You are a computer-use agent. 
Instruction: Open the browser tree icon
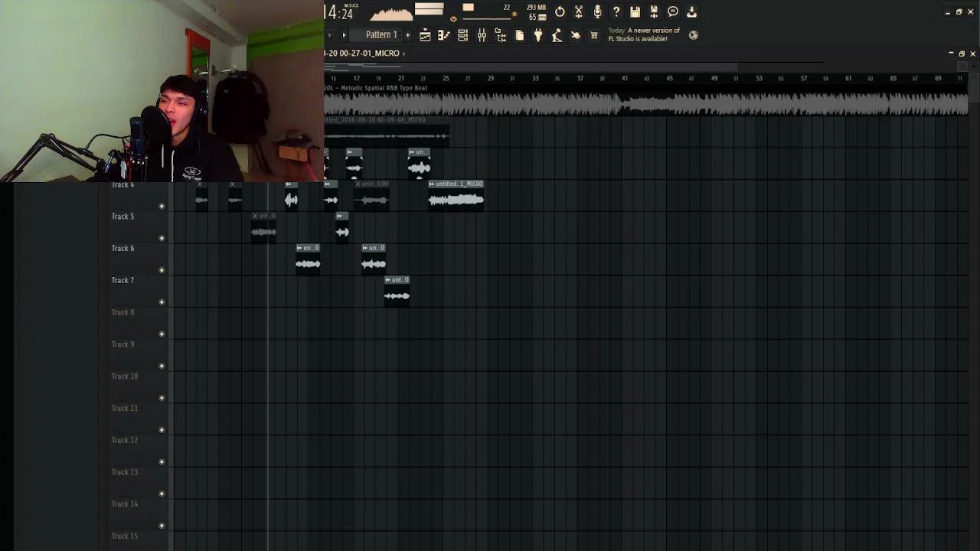(x=501, y=35)
